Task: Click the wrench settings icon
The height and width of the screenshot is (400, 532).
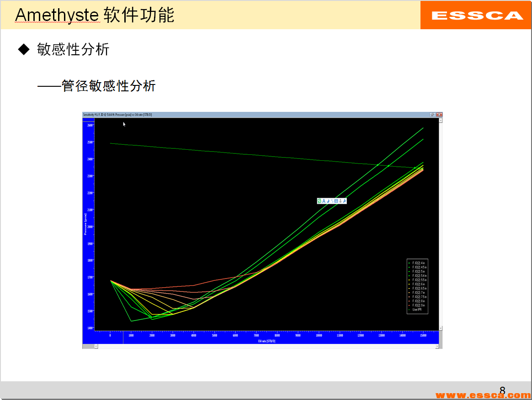Action: [344, 201]
